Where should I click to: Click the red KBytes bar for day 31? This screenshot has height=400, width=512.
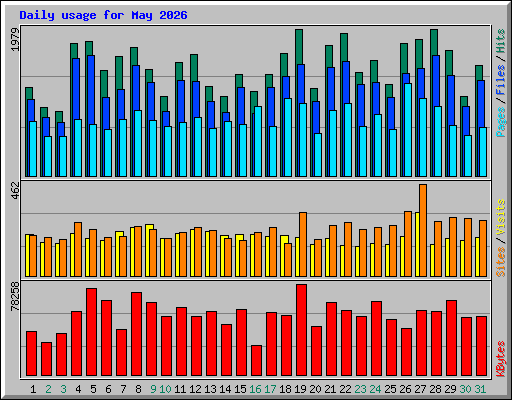tap(481, 346)
